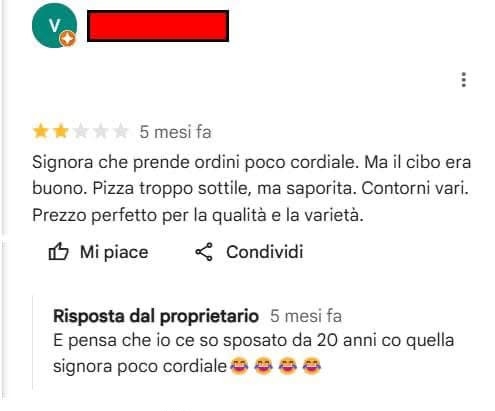Image resolution: width=495 pixels, height=411 pixels.
Task: Click the Condividi button label
Action: point(265,252)
